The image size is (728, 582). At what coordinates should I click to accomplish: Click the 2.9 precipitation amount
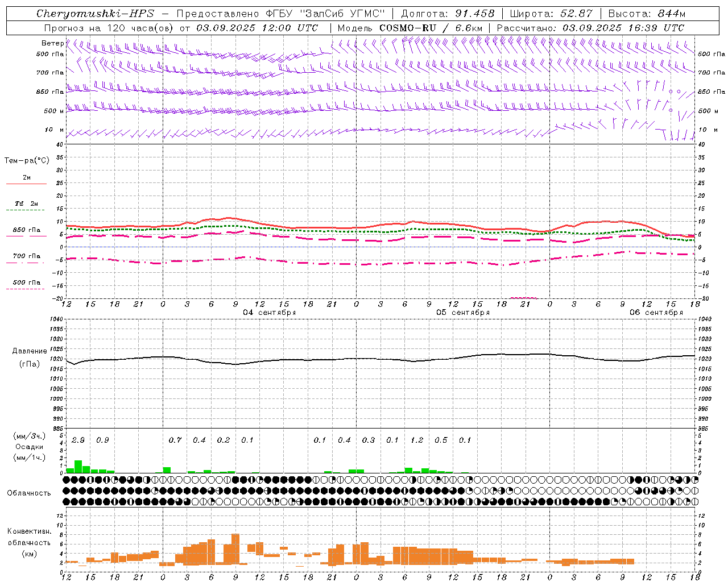(78, 440)
